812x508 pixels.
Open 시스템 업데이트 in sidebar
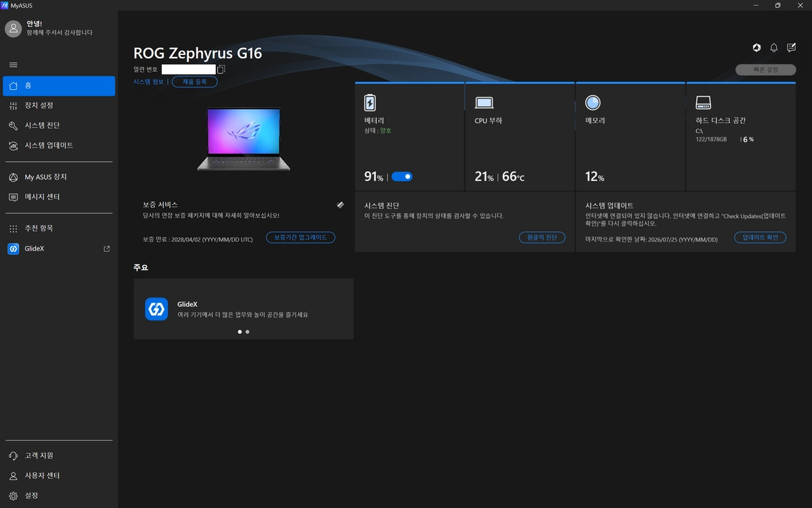point(59,146)
